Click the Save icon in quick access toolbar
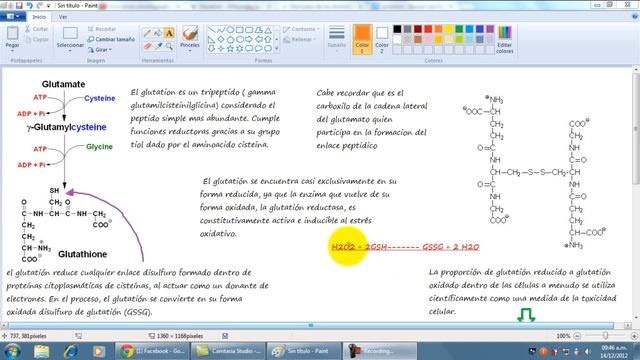This screenshot has height=360, width=640. 19,5
